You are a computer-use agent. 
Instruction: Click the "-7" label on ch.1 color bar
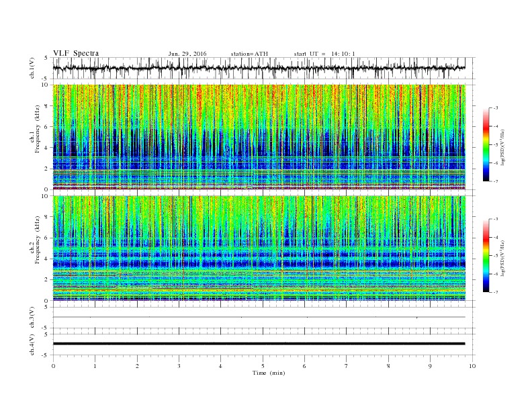(495, 181)
